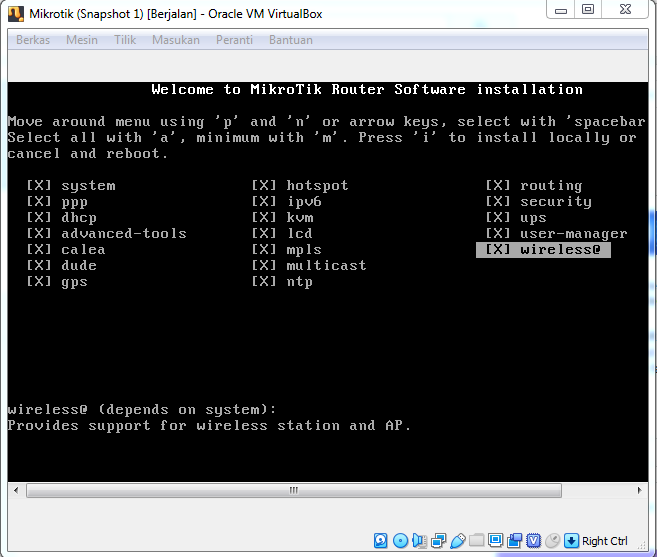
Task: Click the horizontal scrollbar thumb
Action: pyautogui.click(x=294, y=490)
